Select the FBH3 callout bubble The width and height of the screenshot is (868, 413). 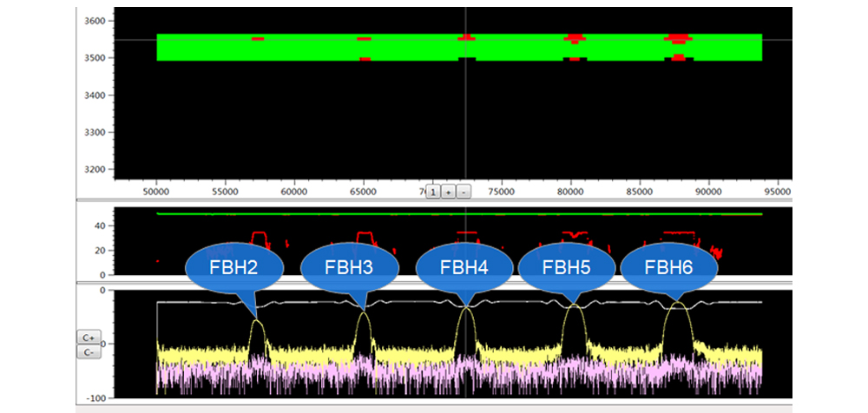point(349,267)
